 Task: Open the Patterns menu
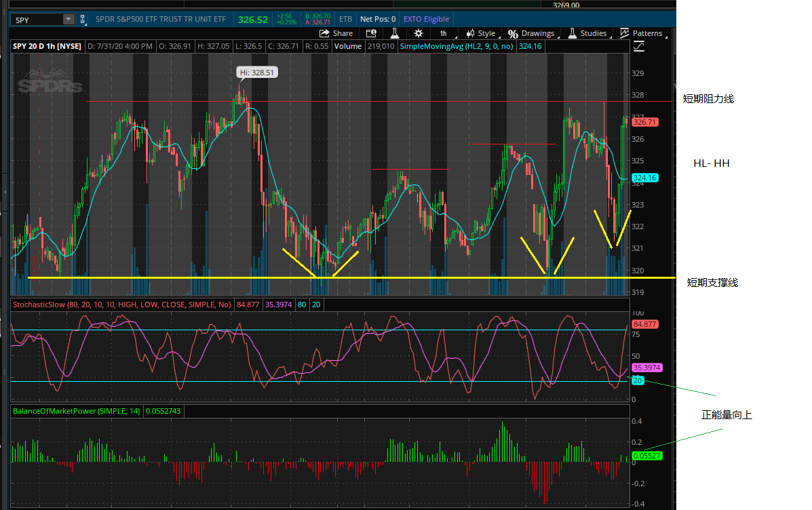[642, 33]
